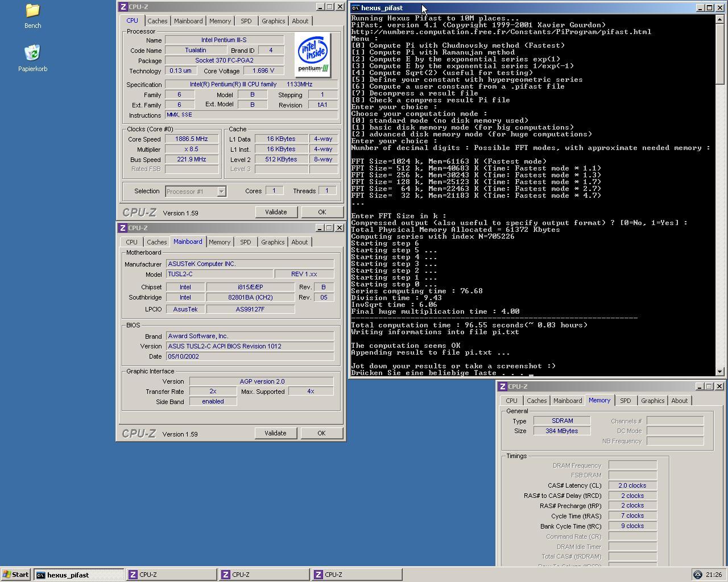Screen dimensions: 728x582
Task: Click the Level 2 512 KBytes cache value
Action: pos(281,159)
